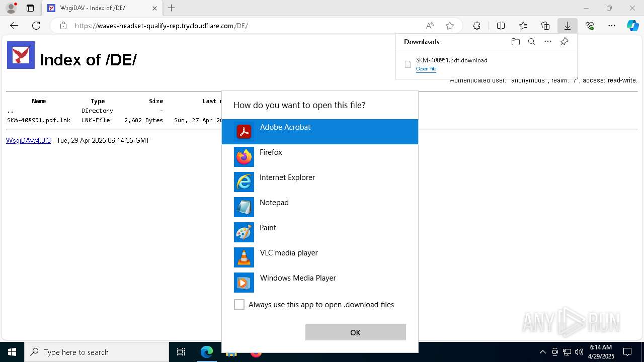This screenshot has height=362, width=644.
Task: Open Collections icon in toolbar
Action: 545,26
